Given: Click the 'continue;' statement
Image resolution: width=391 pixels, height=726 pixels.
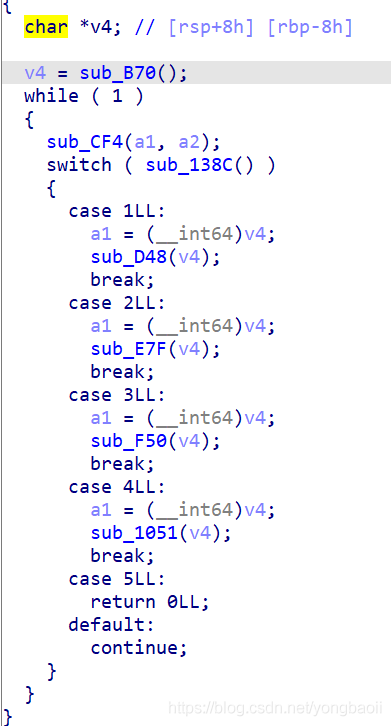Looking at the screenshot, I should click(139, 648).
